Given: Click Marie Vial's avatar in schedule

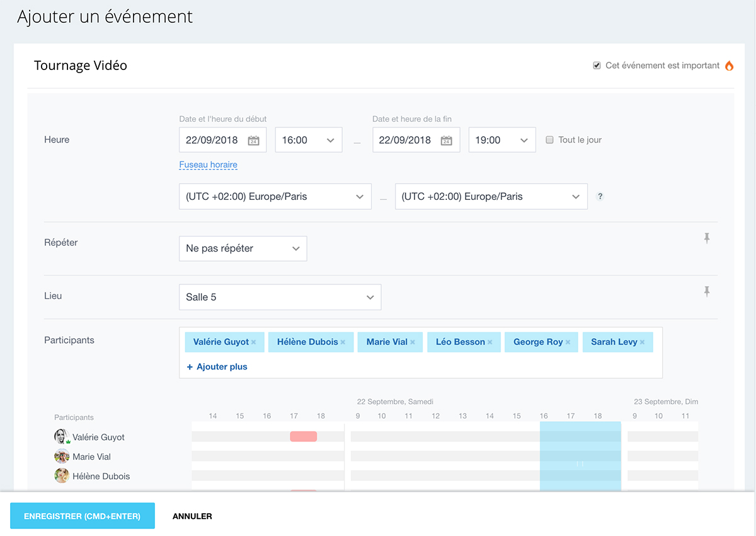Looking at the screenshot, I should click(62, 457).
